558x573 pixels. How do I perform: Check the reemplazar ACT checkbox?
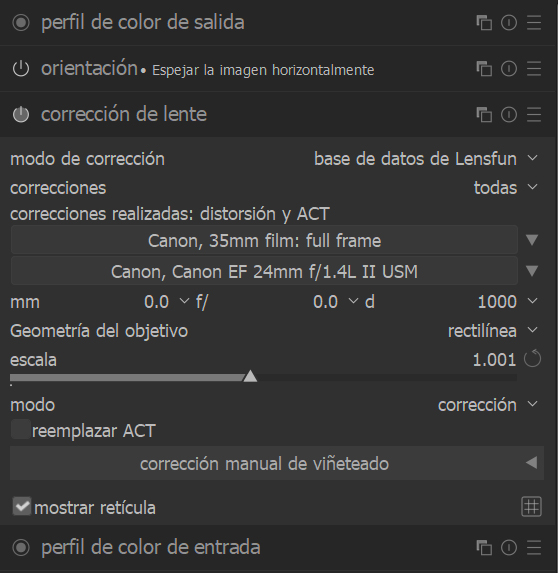tap(20, 429)
